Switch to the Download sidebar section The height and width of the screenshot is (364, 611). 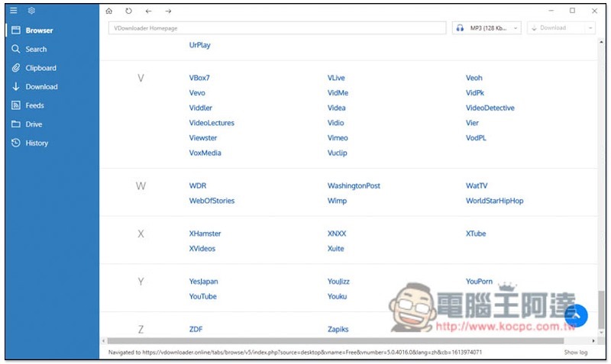click(52, 86)
